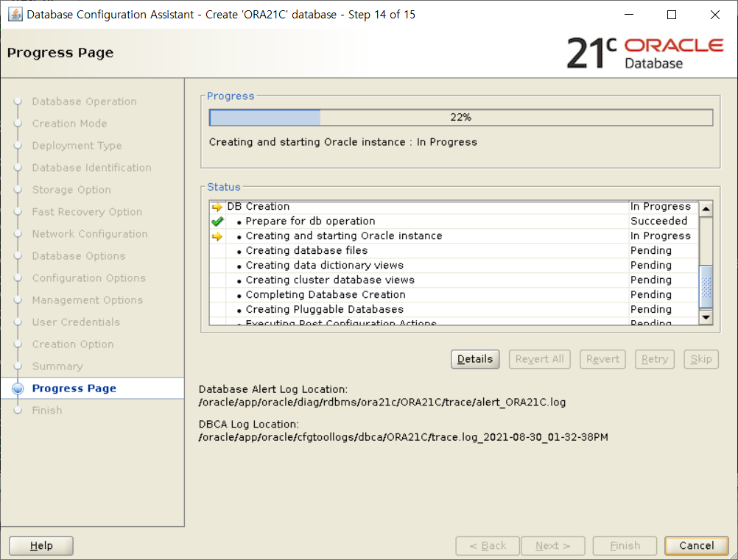738x560 pixels.
Task: Select the Database Identification step
Action: (x=92, y=168)
